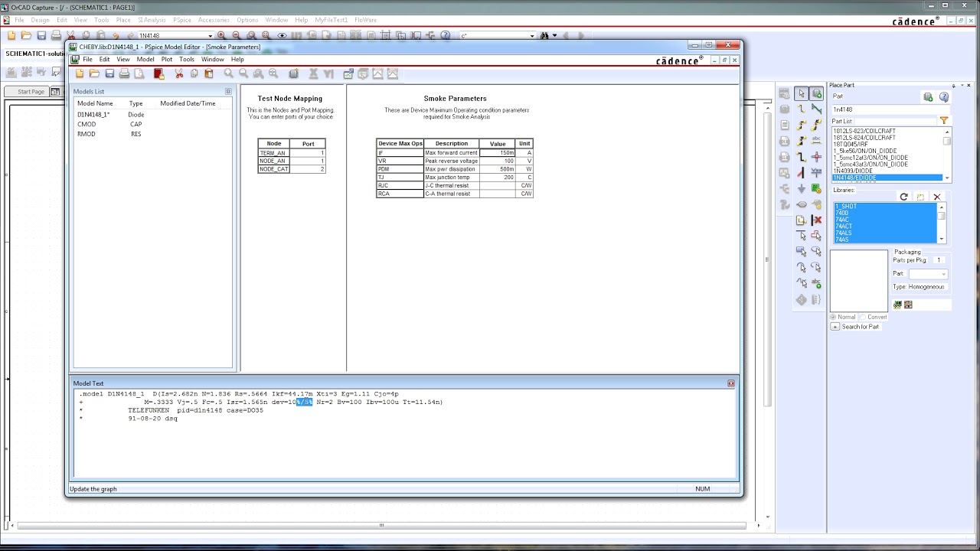Expand the Search for Part section

(835, 327)
